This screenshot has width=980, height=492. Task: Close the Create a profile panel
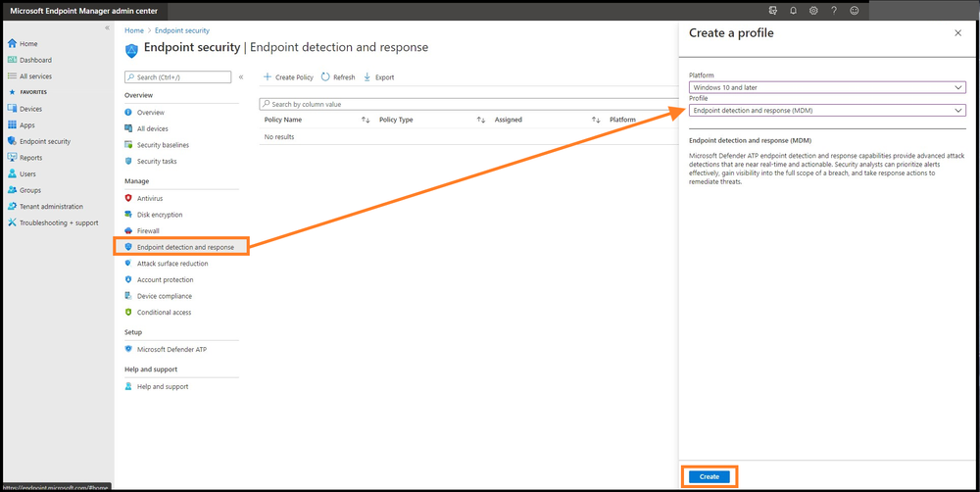958,33
